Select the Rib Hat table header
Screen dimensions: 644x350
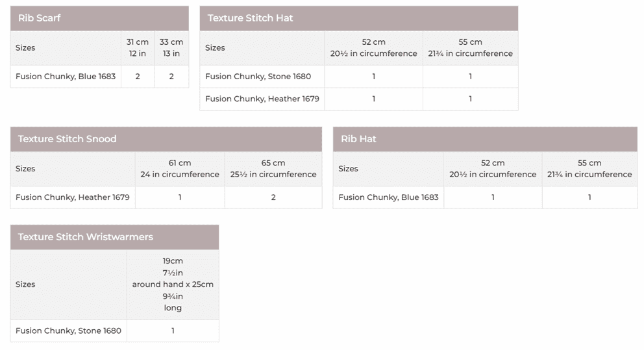click(x=358, y=139)
